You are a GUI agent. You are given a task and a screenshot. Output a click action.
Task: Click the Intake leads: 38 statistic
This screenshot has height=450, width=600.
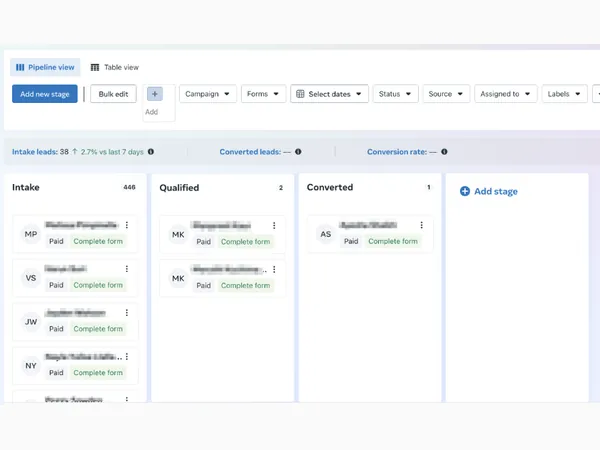40,152
